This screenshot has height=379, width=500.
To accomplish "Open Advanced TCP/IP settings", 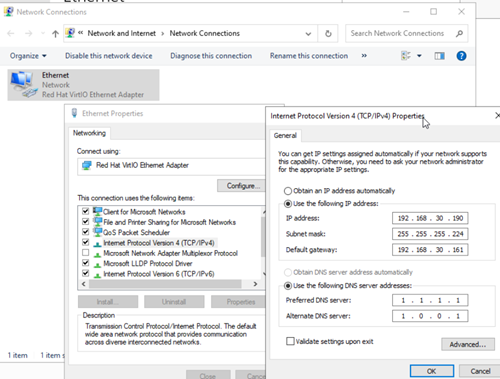I will pos(468,344).
